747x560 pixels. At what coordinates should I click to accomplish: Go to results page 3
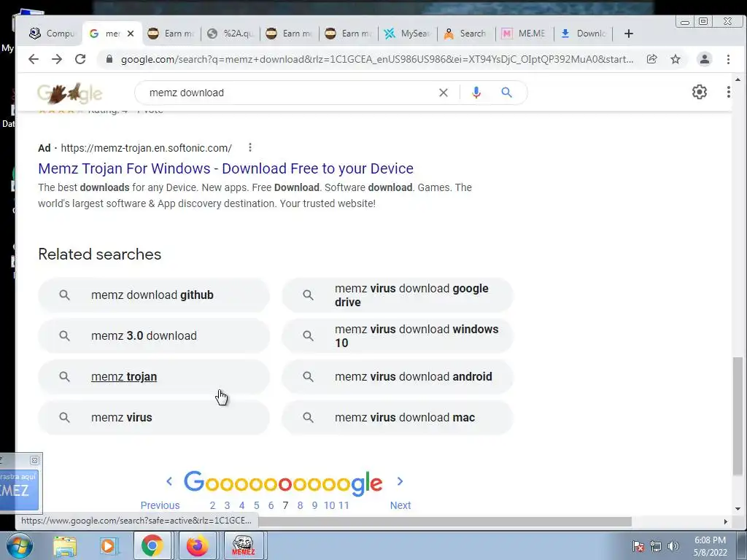point(228,505)
